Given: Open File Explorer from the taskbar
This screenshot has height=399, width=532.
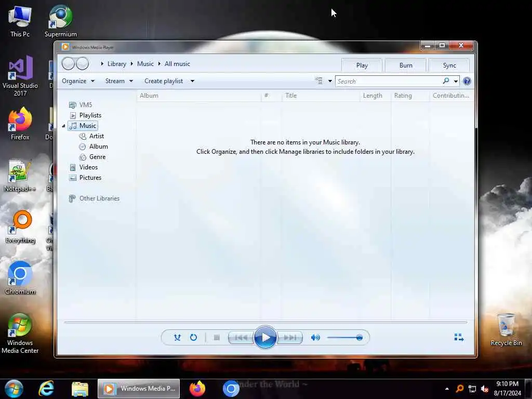Looking at the screenshot, I should coord(80,389).
